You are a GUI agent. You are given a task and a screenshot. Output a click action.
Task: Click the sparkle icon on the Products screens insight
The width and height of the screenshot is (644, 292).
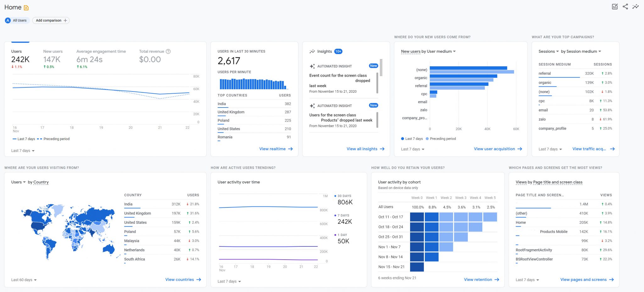point(312,106)
